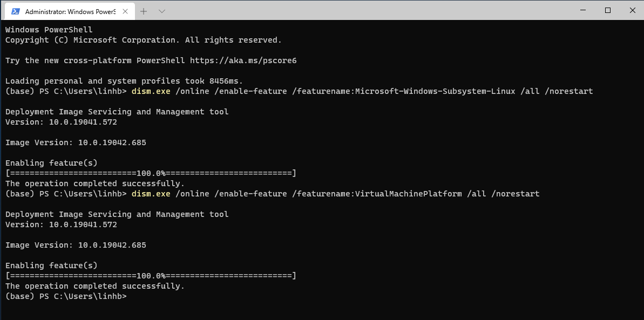Click the VirtualMachinePlatform dism command line
Image resolution: width=644 pixels, height=320 pixels.
point(272,194)
